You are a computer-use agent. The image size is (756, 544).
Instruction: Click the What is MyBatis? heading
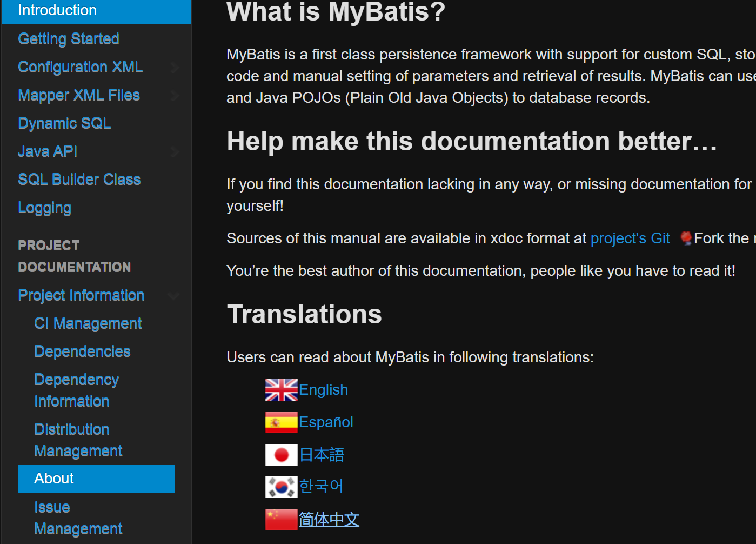click(336, 12)
